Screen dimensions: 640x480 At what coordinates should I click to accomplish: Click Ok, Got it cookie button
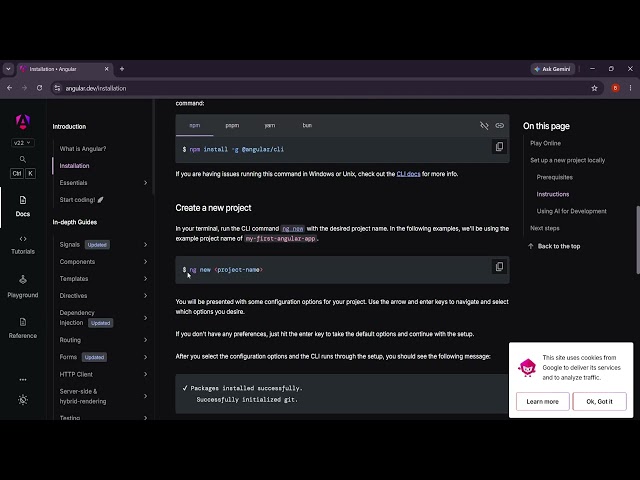pos(599,402)
